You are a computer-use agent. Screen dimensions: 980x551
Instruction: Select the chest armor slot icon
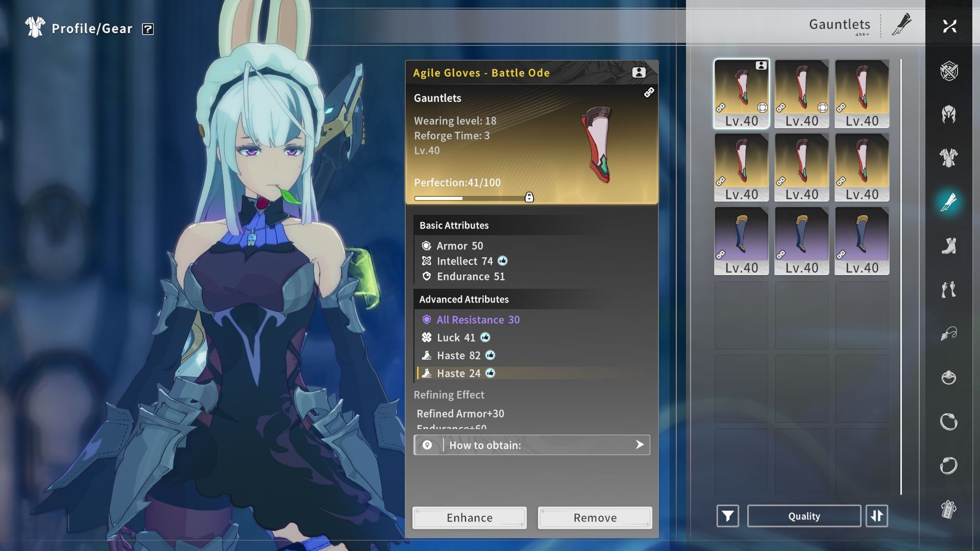tap(949, 158)
